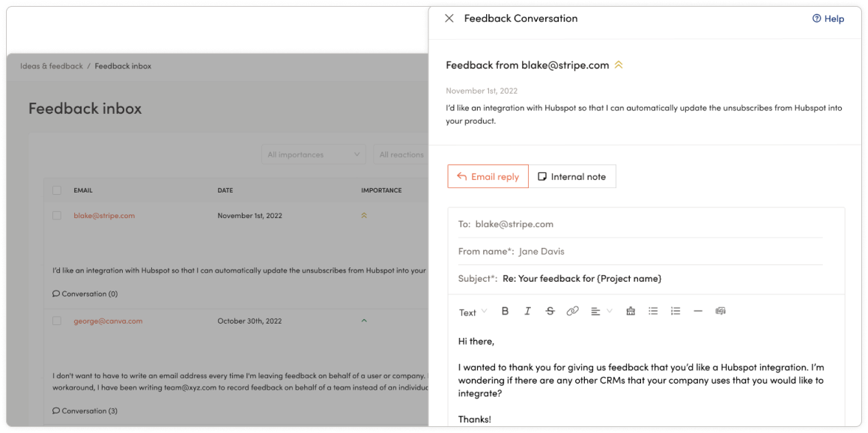
Task: Apply strikethrough formatting to text
Action: click(550, 312)
